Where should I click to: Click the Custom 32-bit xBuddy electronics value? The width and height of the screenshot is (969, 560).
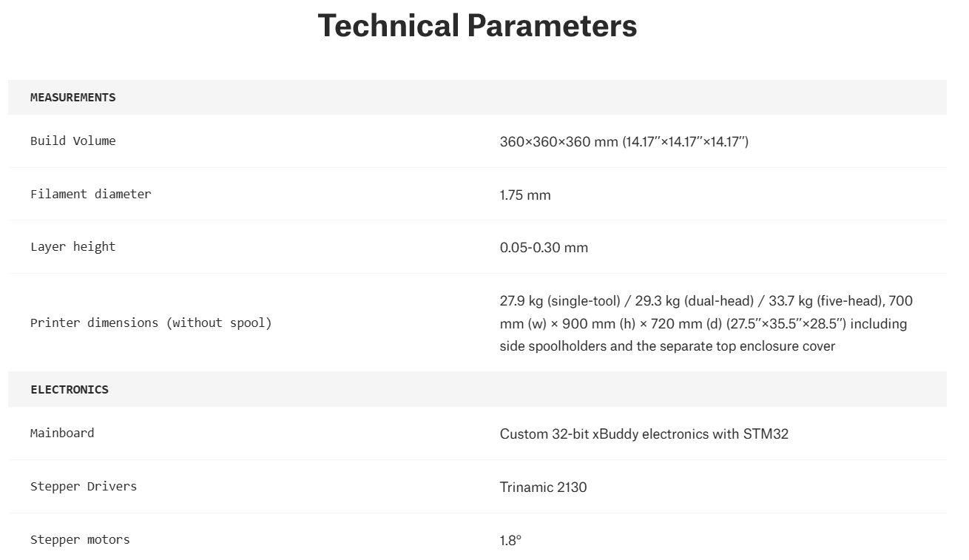point(644,434)
